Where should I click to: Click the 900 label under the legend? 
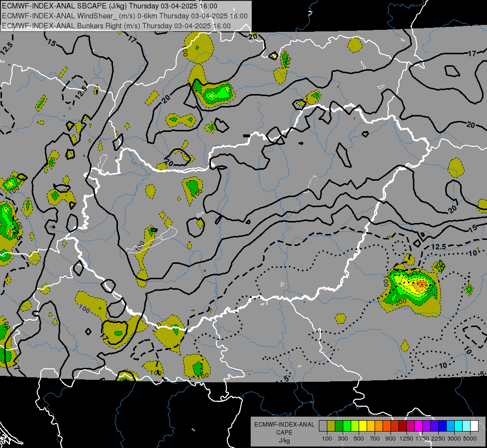click(x=390, y=439)
